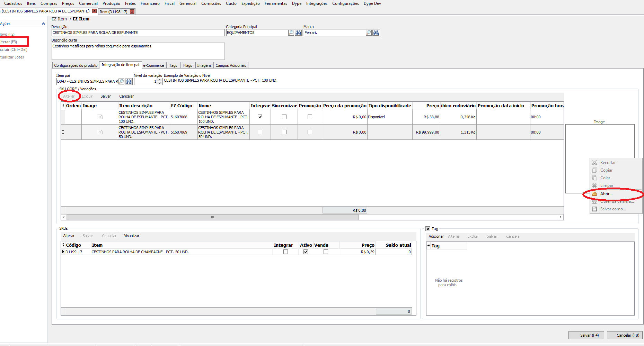
Task: Check Promoção for item 51607068
Action: tap(310, 117)
